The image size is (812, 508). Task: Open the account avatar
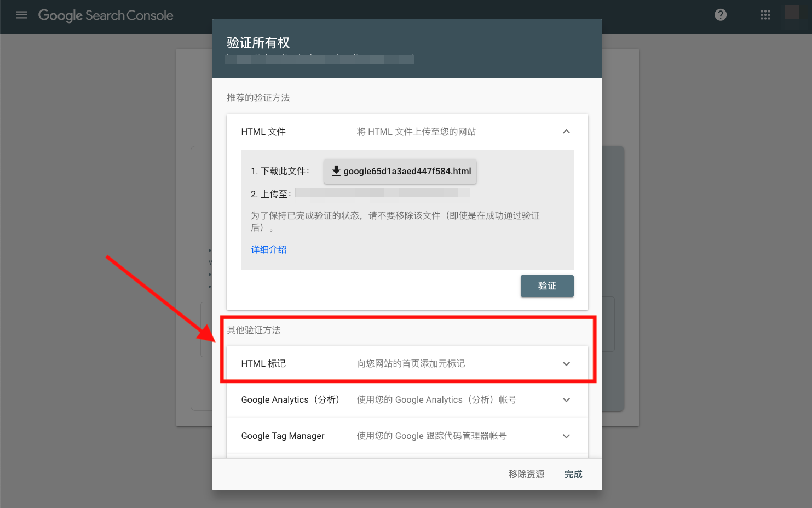792,13
